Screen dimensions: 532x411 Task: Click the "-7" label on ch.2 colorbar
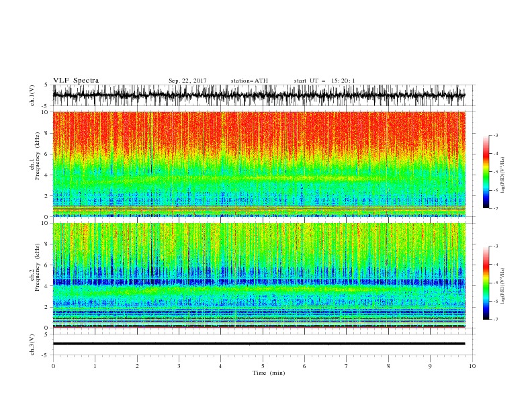coord(495,320)
